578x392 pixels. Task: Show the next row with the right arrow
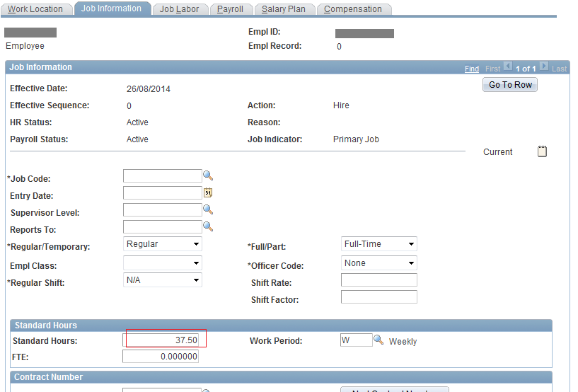544,67
